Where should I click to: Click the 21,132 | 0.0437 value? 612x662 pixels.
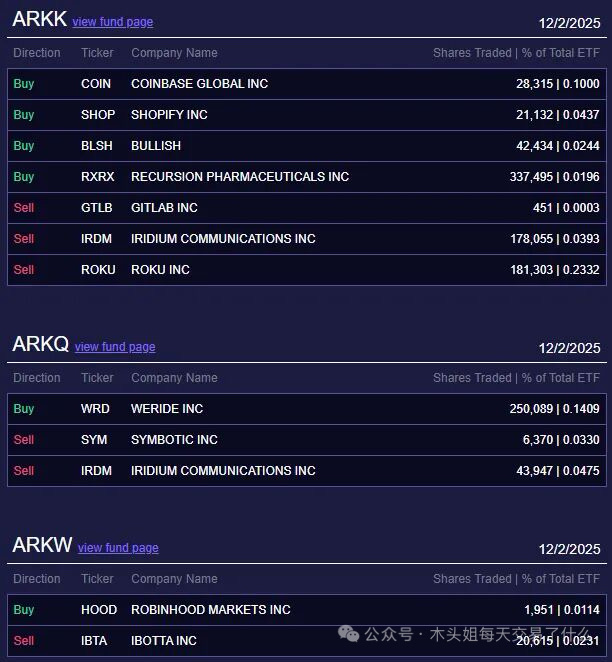click(x=558, y=114)
